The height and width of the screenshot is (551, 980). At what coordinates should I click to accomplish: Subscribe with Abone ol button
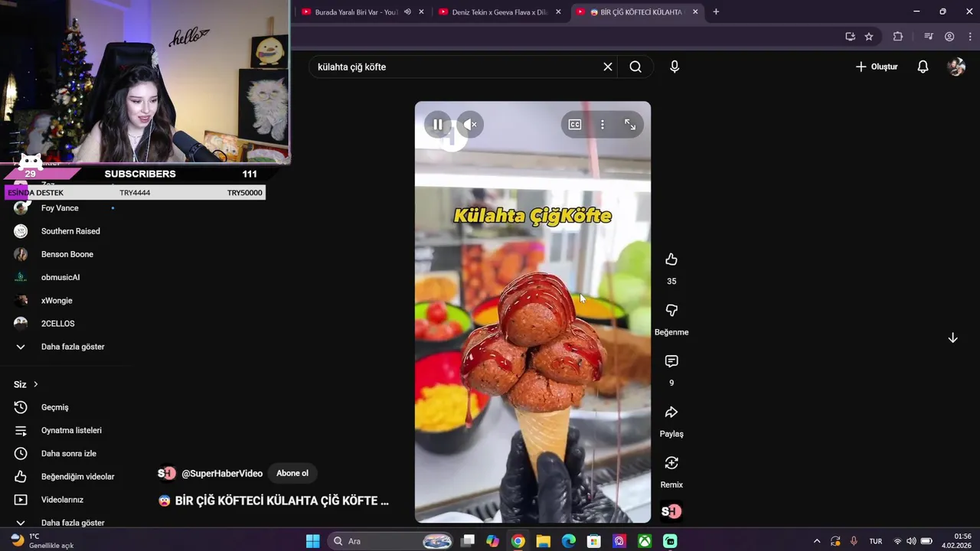292,473
